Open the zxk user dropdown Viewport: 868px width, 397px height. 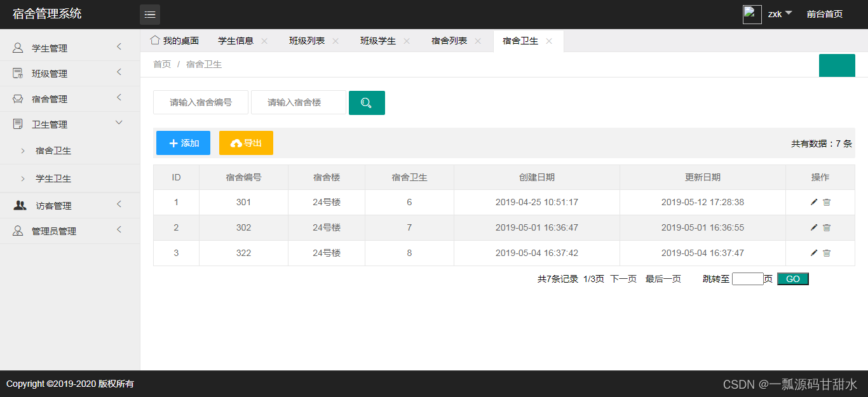(x=780, y=14)
